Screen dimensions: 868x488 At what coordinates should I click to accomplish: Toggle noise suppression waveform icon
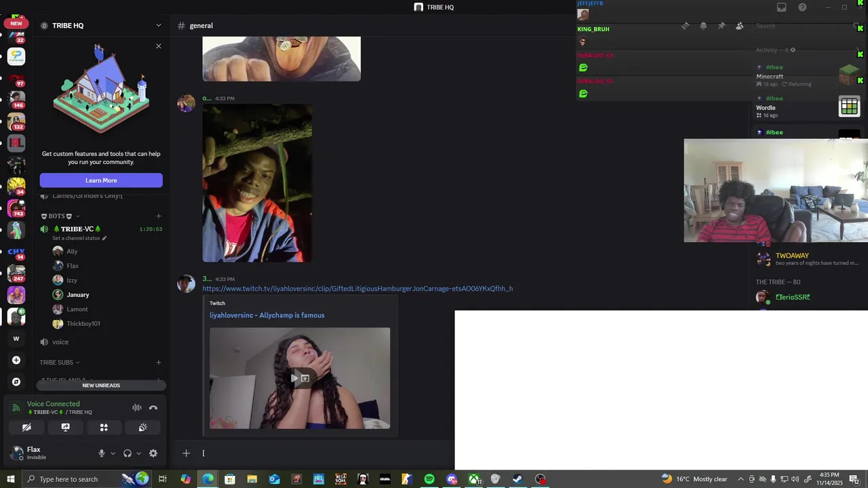(x=137, y=407)
